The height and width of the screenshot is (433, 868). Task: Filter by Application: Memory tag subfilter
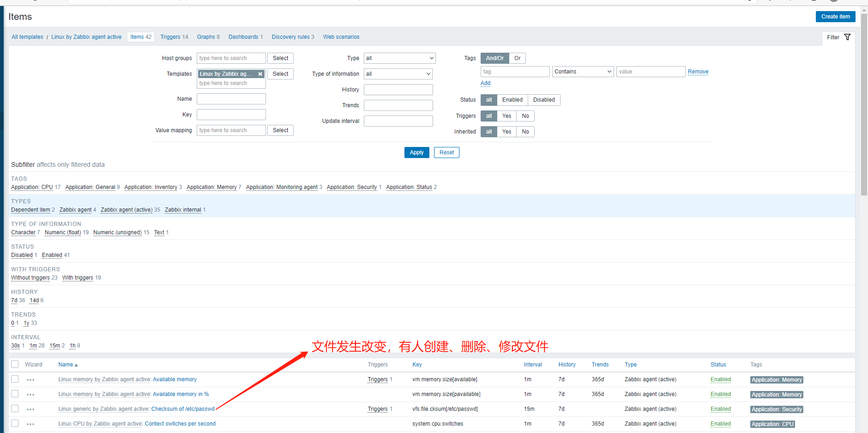coord(211,187)
